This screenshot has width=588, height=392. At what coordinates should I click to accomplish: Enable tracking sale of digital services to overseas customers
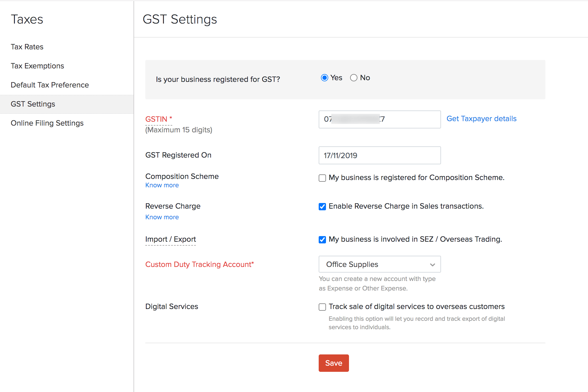(322, 307)
